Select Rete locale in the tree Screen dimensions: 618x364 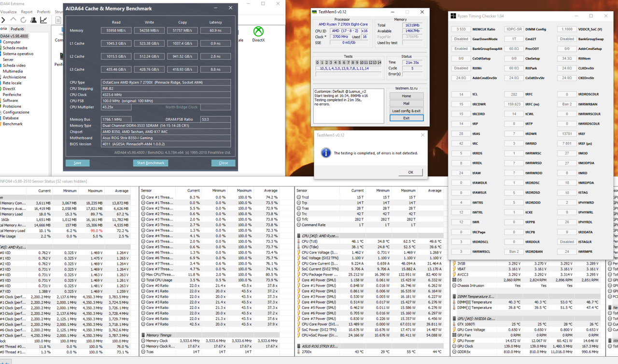pos(12,83)
